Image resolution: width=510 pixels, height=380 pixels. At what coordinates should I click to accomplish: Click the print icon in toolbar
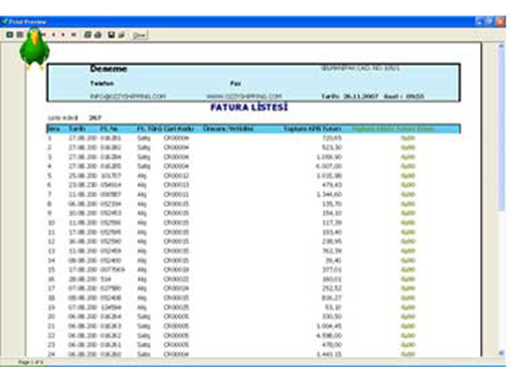click(98, 34)
